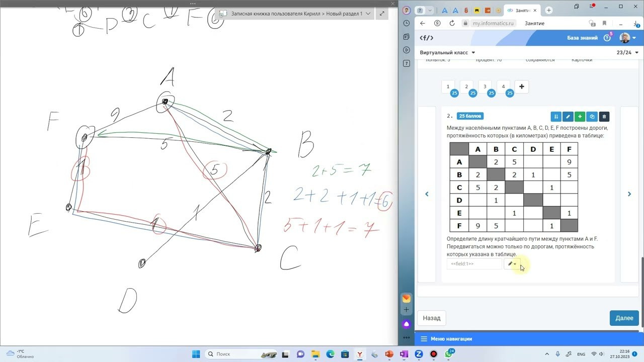Open the answer field pencil dropdown
Image resolution: width=644 pixels, height=362 pixels.
click(512, 264)
